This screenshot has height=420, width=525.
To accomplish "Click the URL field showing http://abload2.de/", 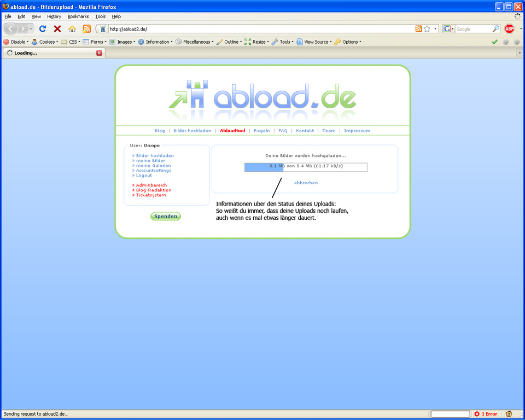I will pyautogui.click(x=261, y=29).
